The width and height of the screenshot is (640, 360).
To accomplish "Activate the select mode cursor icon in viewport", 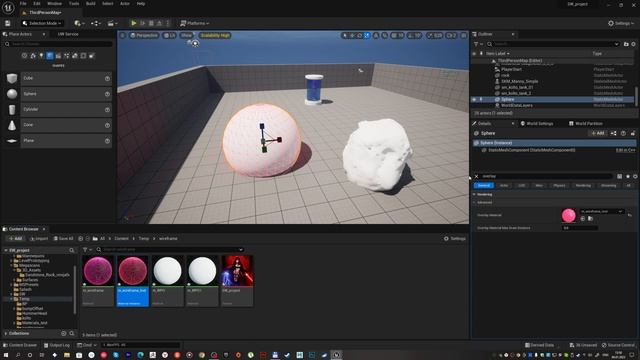I will click(x=345, y=36).
